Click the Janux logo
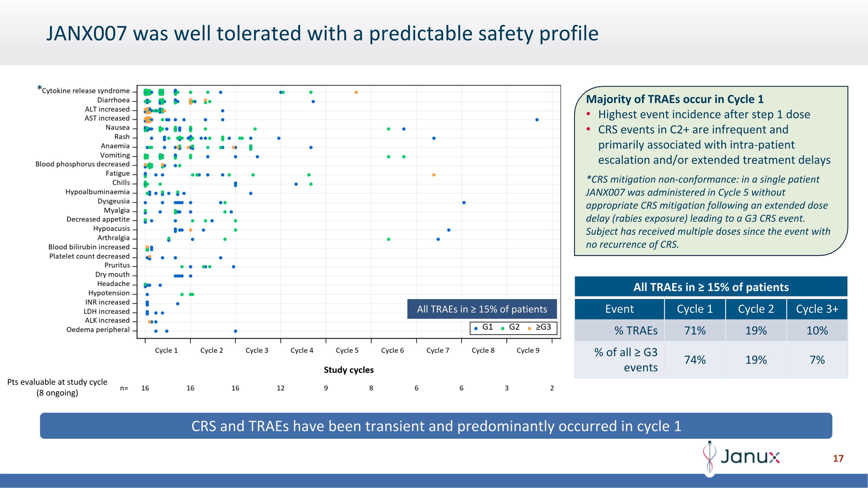Viewport: 868px width, 488px height. [x=742, y=457]
